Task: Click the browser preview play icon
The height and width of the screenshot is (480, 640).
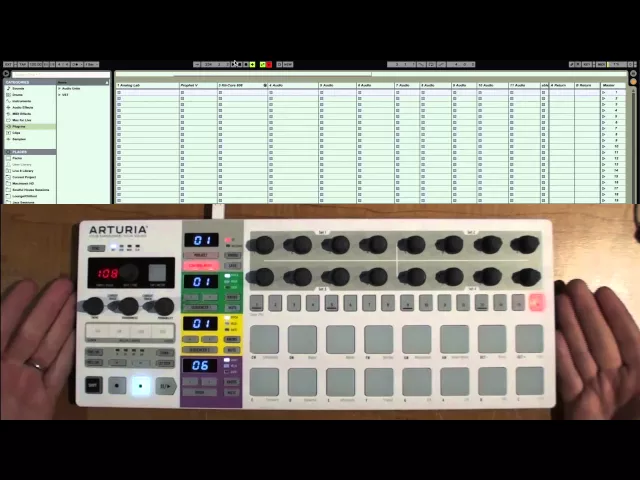Action: tap(6, 74)
